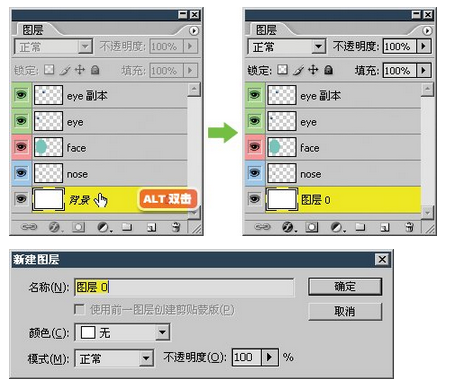Hide the eye 副本 layer in right panel
This screenshot has height=388, width=455.
[x=255, y=95]
